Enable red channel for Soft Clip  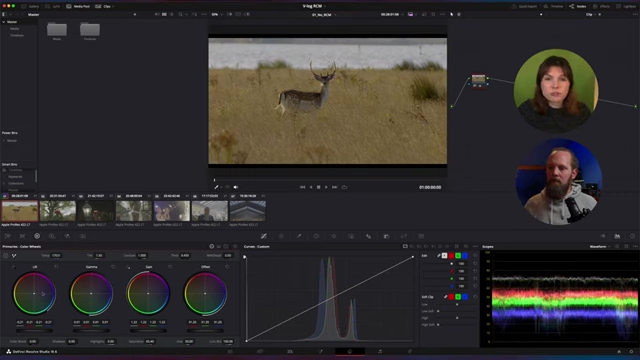[451, 297]
